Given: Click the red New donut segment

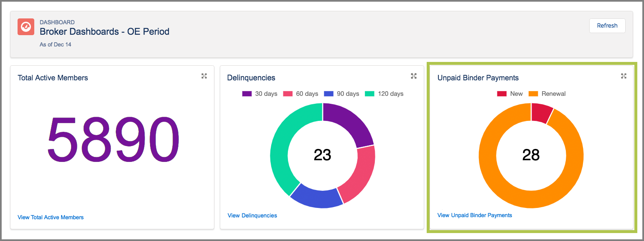Looking at the screenshot, I should pyautogui.click(x=541, y=113).
